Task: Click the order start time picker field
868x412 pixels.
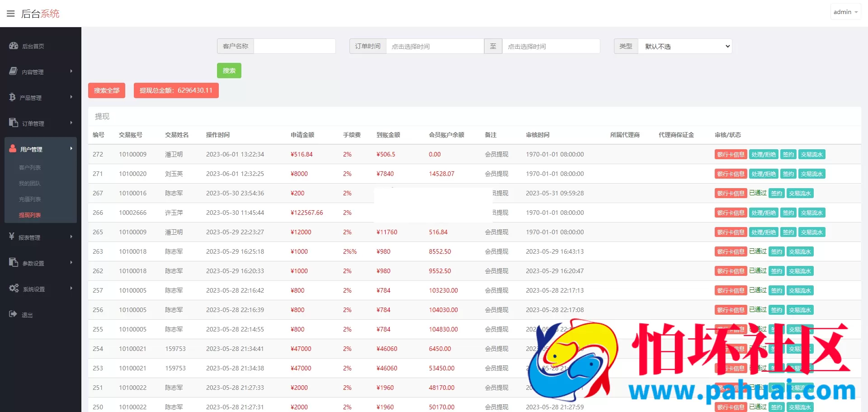Action: pyautogui.click(x=434, y=46)
